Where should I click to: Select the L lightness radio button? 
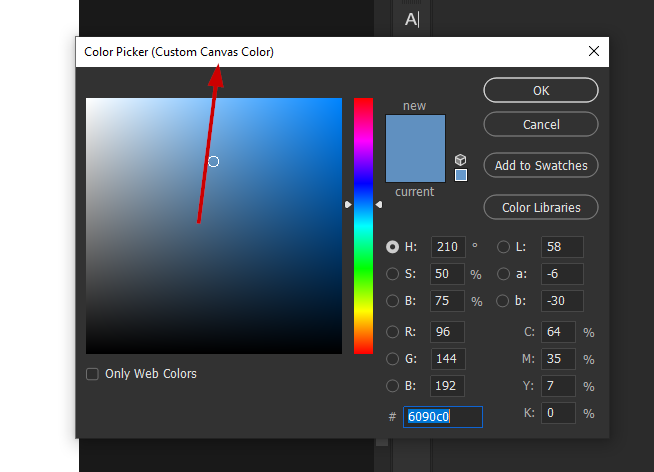click(503, 247)
